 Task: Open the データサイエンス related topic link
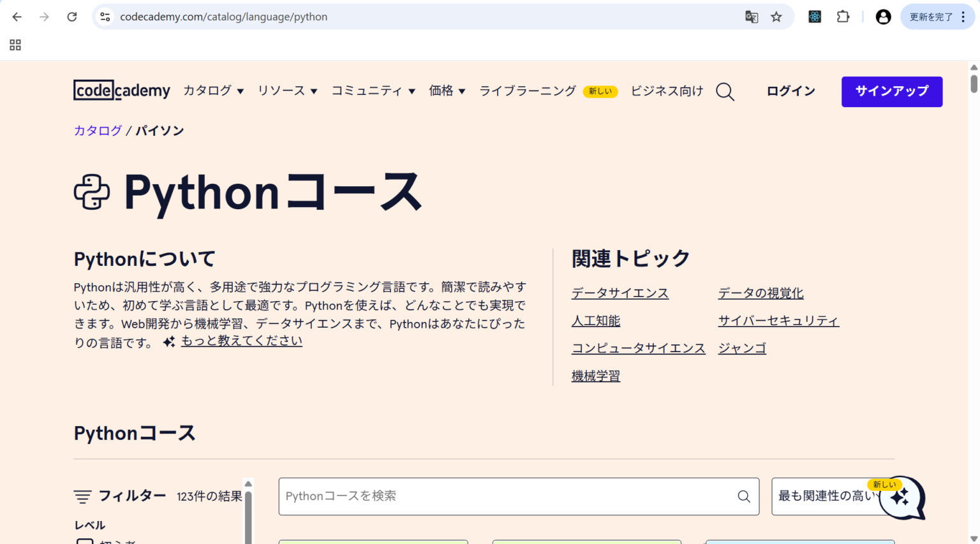(x=620, y=293)
